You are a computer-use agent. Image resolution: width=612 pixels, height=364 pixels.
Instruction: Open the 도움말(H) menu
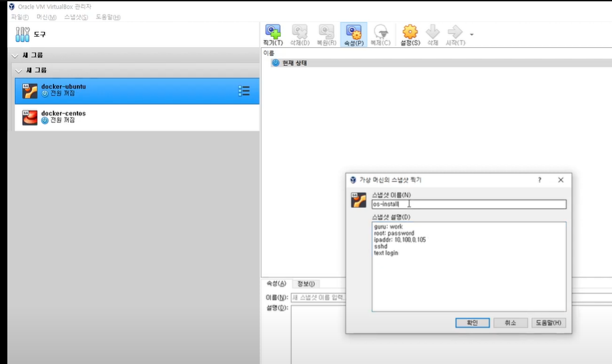click(108, 17)
